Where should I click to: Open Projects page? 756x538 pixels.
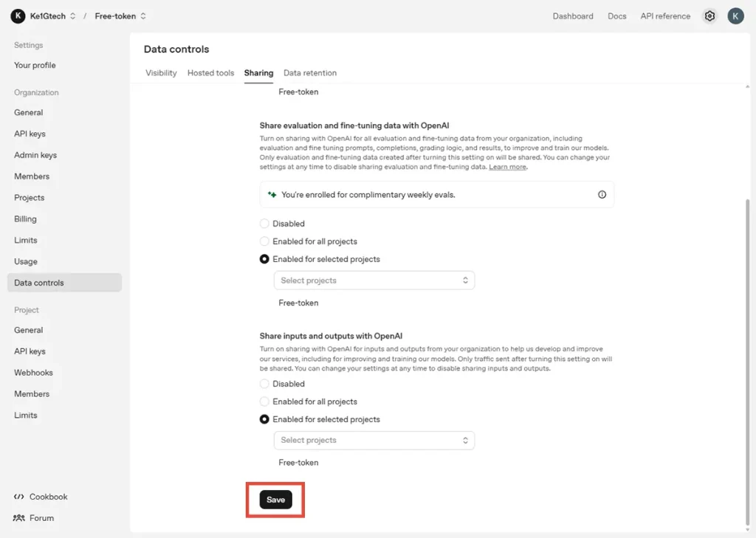click(29, 198)
